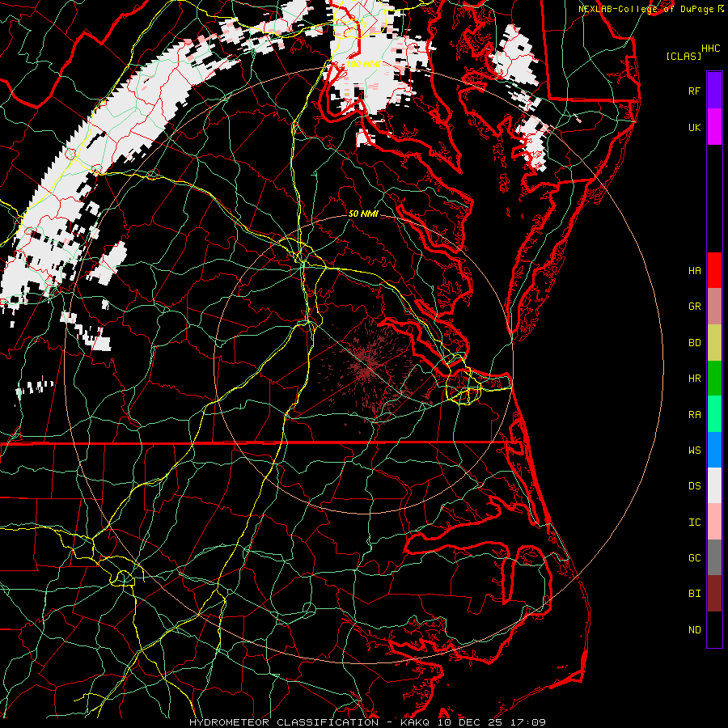Click the KAKQ radar site identifier
Viewport: 728px width, 728px height.
point(415,722)
